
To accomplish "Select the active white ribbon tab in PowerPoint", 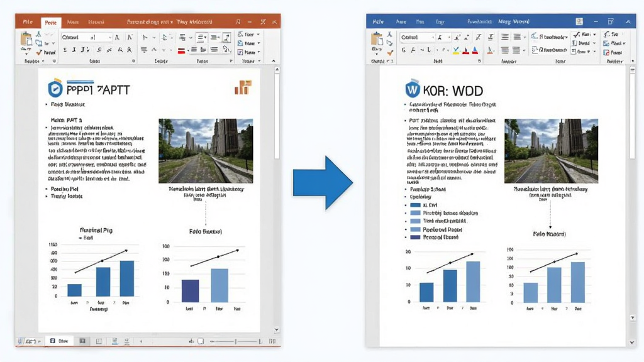I will [x=51, y=23].
